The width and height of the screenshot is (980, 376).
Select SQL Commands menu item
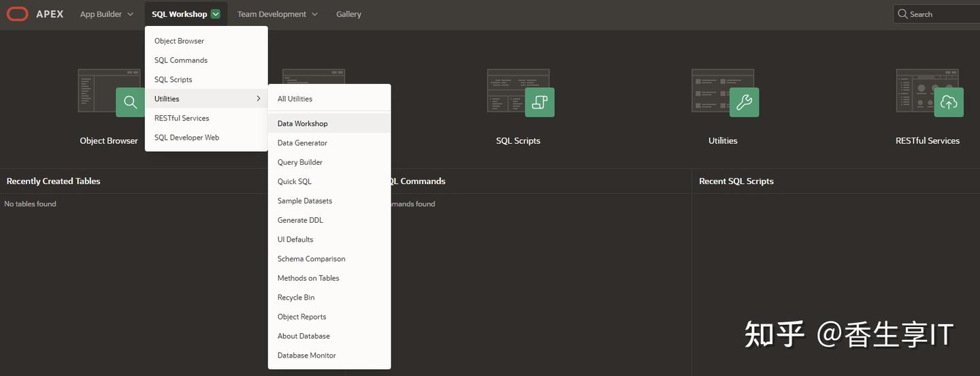(206, 60)
